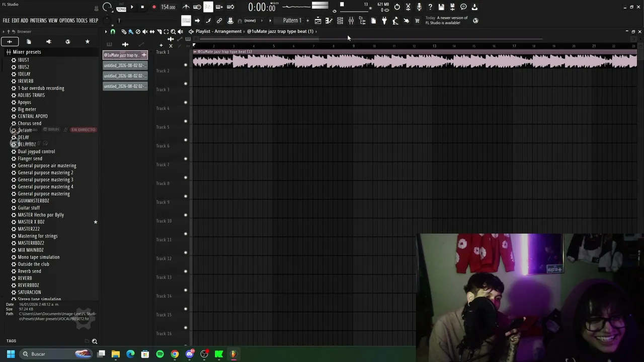Toggle mute on Track 1
The image size is (644, 362).
coord(186,65)
